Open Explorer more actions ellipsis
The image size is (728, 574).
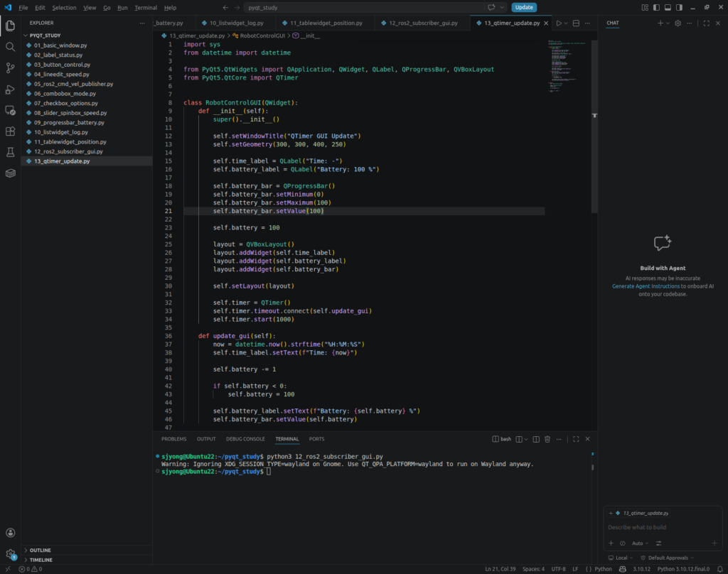pos(142,23)
